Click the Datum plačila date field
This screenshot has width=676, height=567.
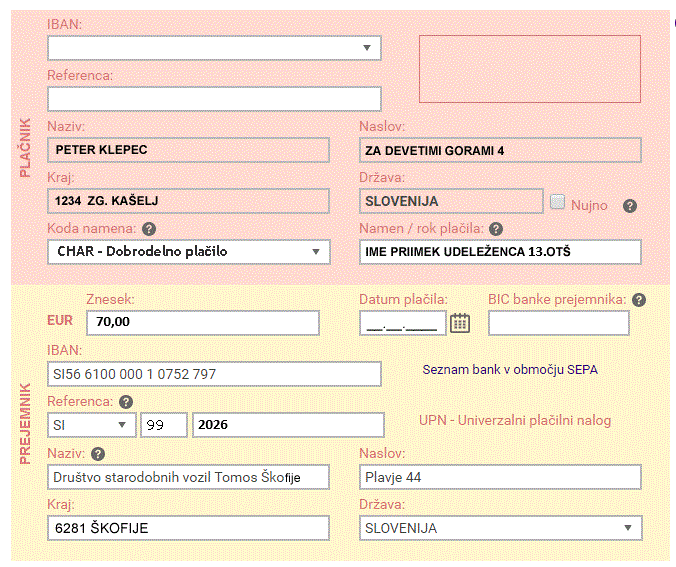(402, 323)
